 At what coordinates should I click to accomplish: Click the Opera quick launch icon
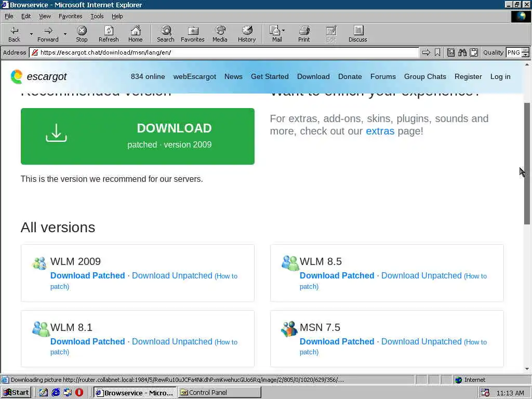pyautogui.click(x=79, y=393)
